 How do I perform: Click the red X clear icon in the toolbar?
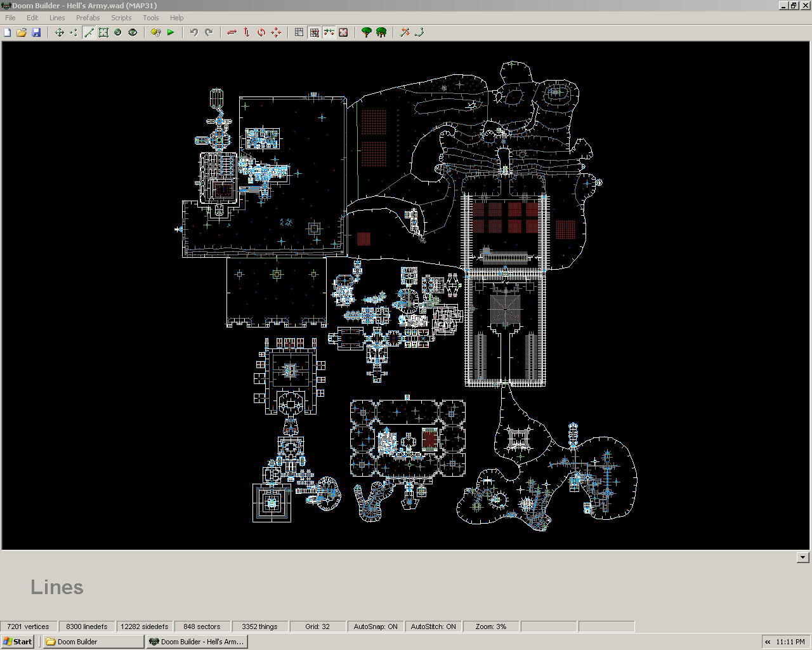(x=343, y=32)
